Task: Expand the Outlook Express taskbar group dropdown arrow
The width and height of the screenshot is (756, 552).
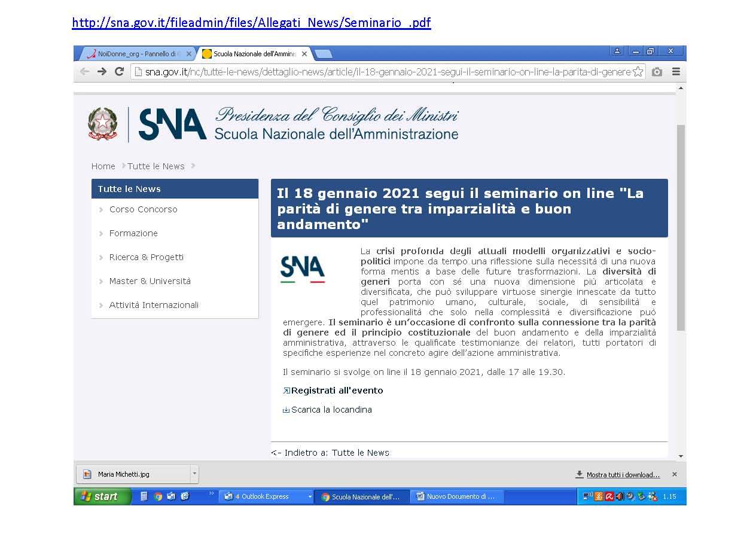Action: tap(310, 496)
